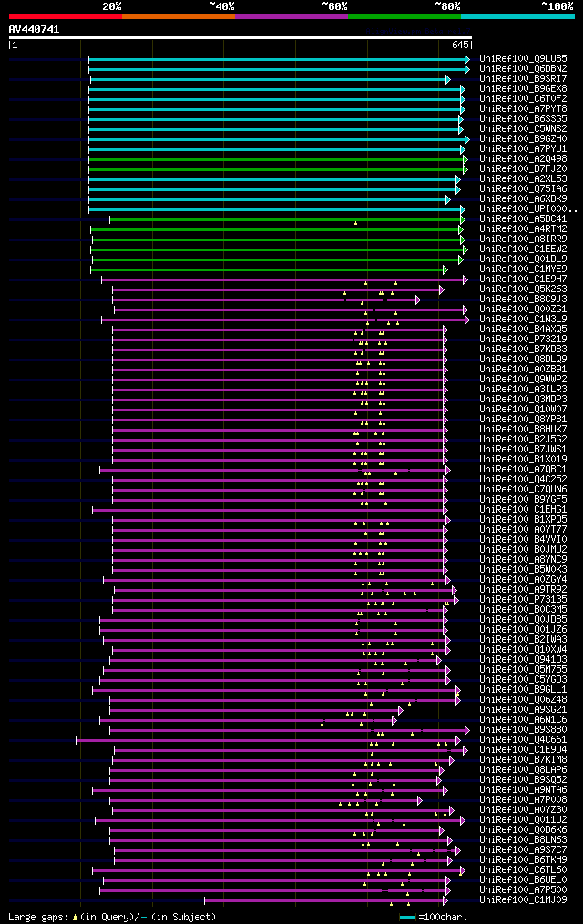Select the UniRef100_A9TR92 label
The width and height of the screenshot is (583, 924).
point(523,590)
